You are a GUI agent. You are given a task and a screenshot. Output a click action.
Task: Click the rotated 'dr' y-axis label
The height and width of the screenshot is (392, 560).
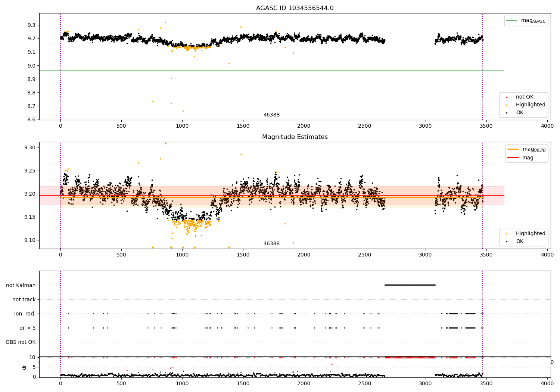[24, 367]
